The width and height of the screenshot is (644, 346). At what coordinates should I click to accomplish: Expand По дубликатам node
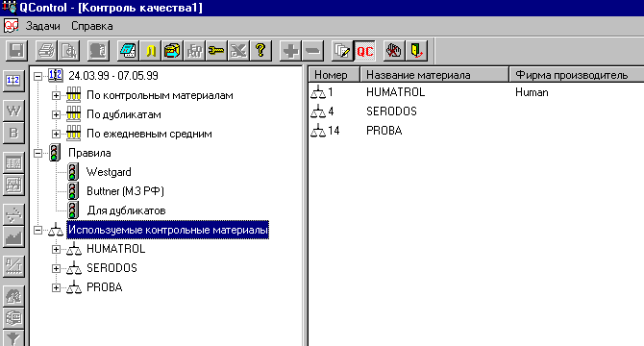(56, 114)
